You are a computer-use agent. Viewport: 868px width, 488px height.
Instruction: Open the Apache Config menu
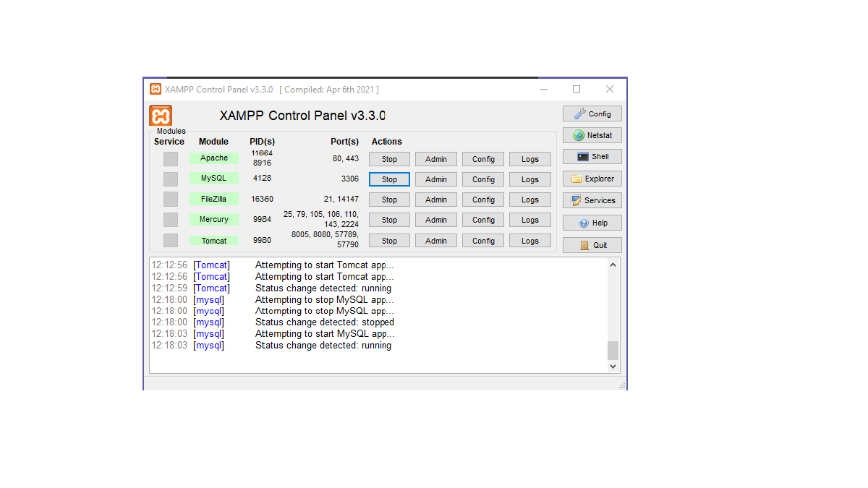(x=483, y=159)
